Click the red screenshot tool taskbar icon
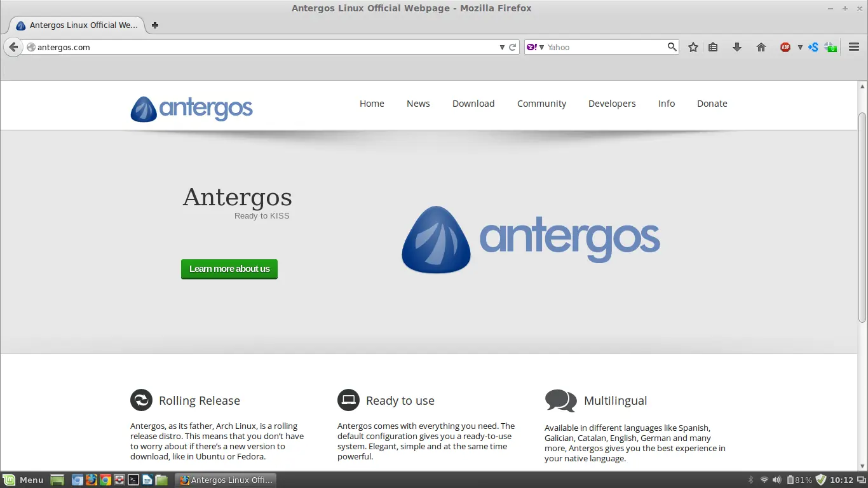The image size is (868, 488). tap(119, 480)
